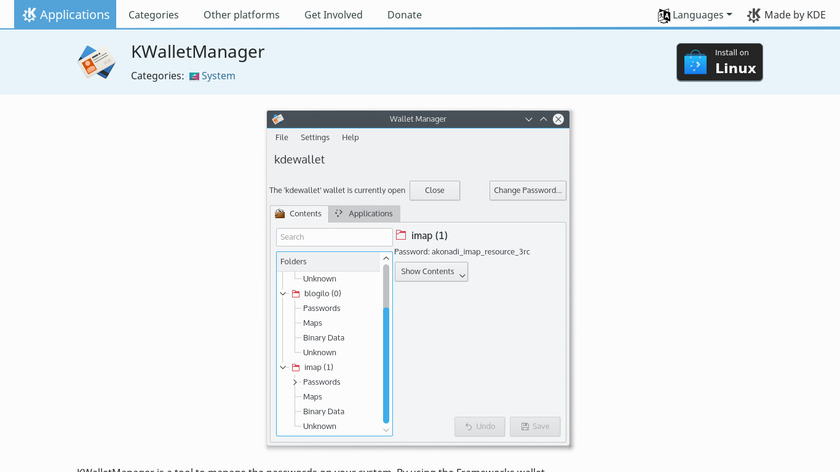Collapse the blogilo folder

click(x=283, y=294)
